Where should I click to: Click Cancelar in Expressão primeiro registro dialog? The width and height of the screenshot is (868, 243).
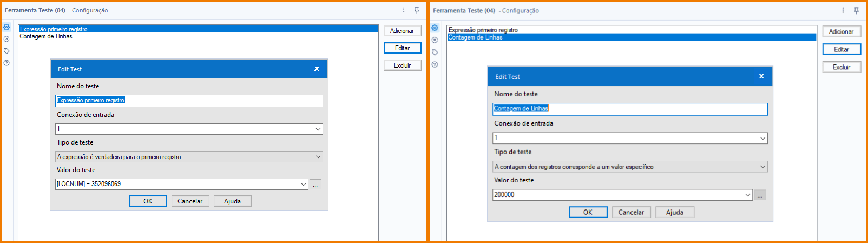point(190,201)
